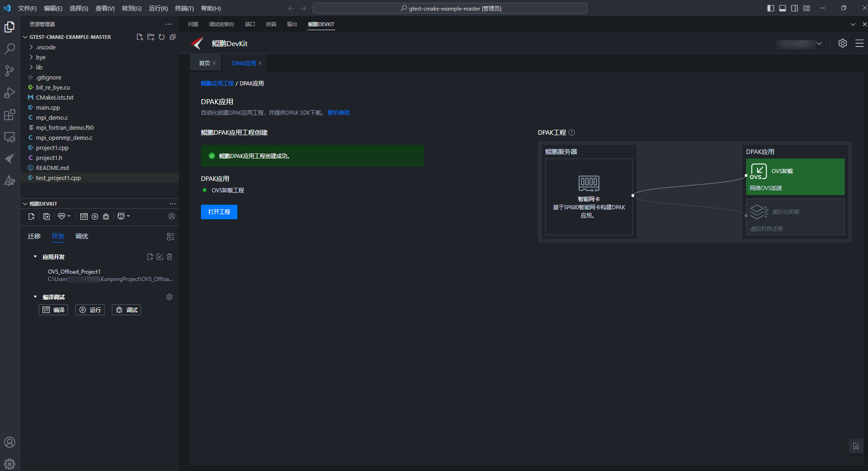Open 编译调试 settings gear
This screenshot has width=868, height=471.
click(x=169, y=297)
